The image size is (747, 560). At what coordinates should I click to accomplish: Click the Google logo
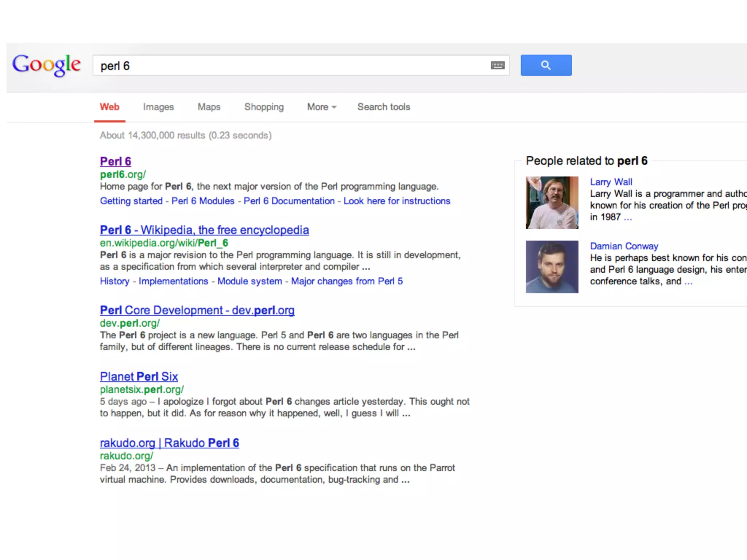click(46, 65)
